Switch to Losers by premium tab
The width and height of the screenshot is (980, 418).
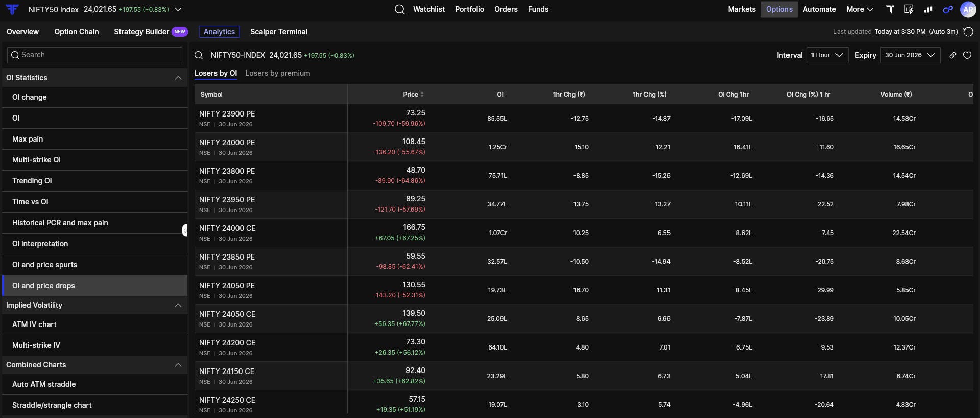tap(277, 73)
